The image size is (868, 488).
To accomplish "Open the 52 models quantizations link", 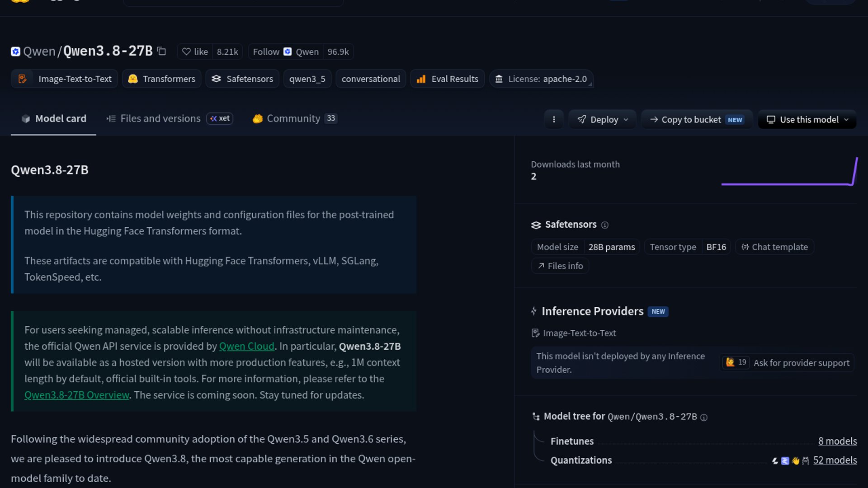I will click(835, 460).
